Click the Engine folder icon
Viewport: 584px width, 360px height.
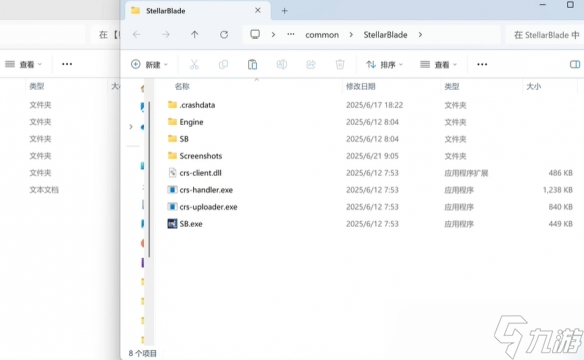[x=172, y=121]
